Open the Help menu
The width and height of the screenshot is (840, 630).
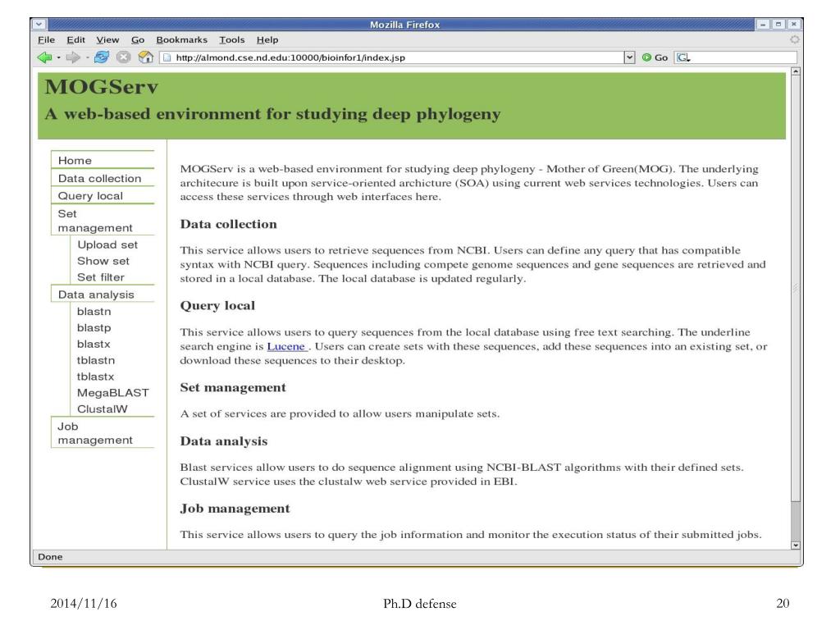[267, 39]
